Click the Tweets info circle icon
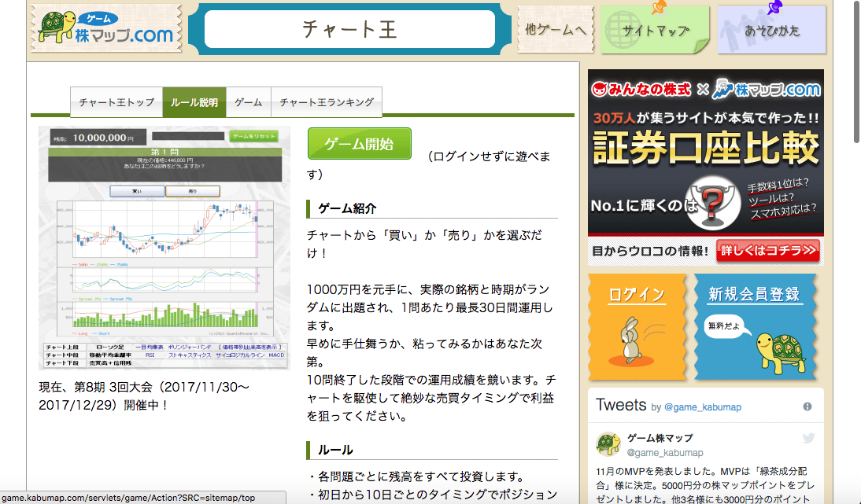This screenshot has height=504, width=861. [807, 407]
